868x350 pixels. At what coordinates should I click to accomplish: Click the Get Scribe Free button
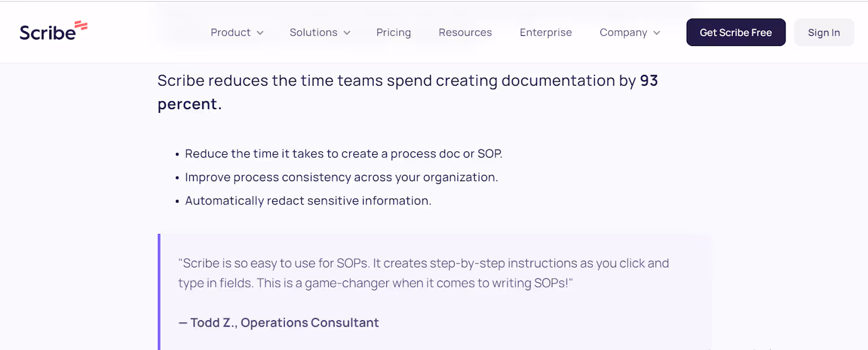coord(736,33)
